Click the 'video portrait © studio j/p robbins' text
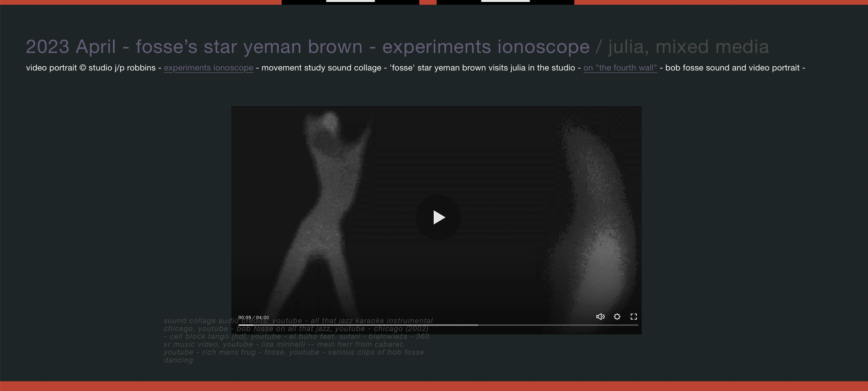 click(x=90, y=68)
